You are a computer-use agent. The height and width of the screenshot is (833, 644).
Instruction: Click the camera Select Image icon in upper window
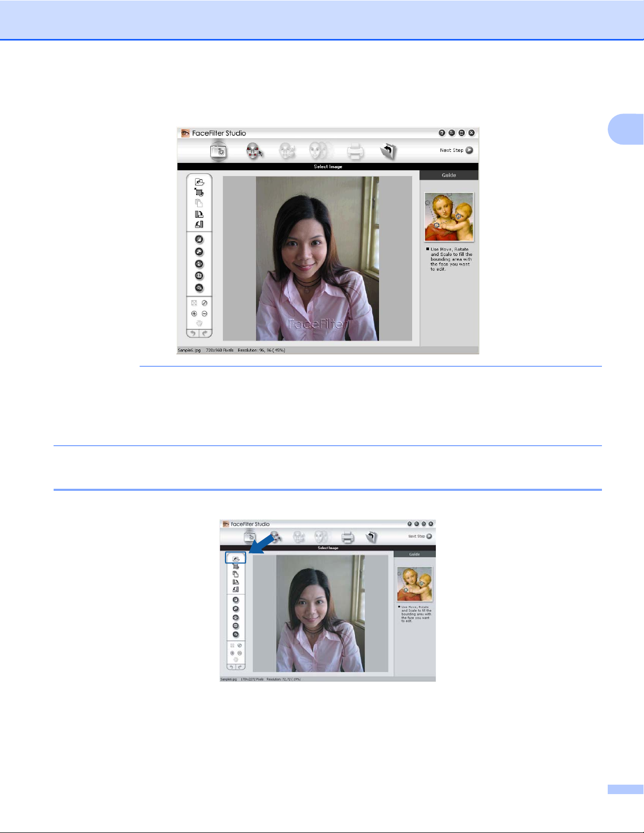point(218,151)
